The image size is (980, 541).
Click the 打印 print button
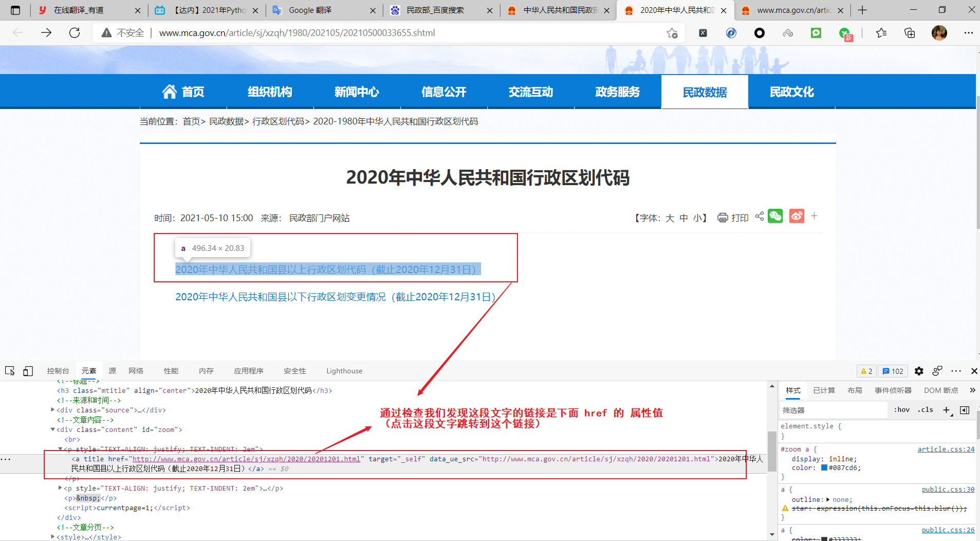[x=740, y=218]
